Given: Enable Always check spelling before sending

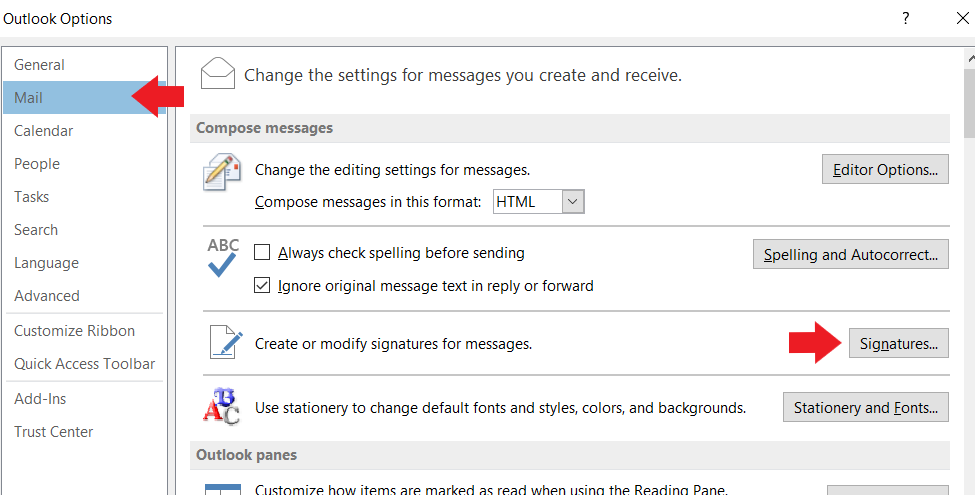Looking at the screenshot, I should (x=262, y=252).
